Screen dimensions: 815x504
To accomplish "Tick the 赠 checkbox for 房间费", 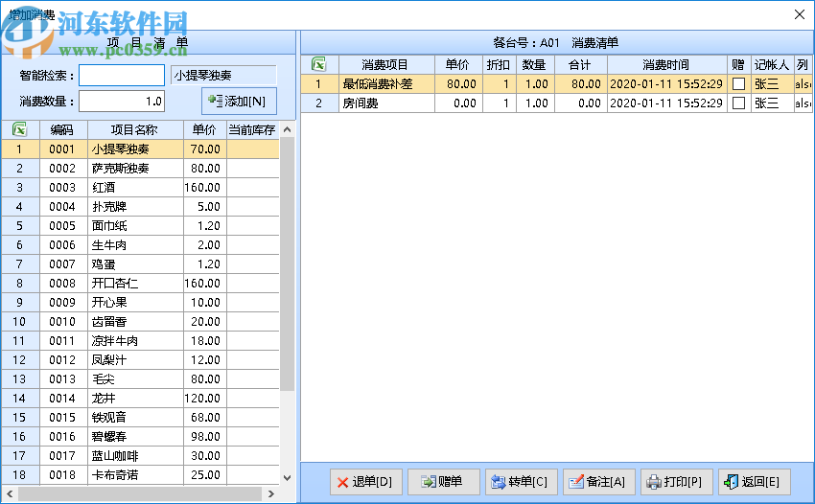I will 738,103.
